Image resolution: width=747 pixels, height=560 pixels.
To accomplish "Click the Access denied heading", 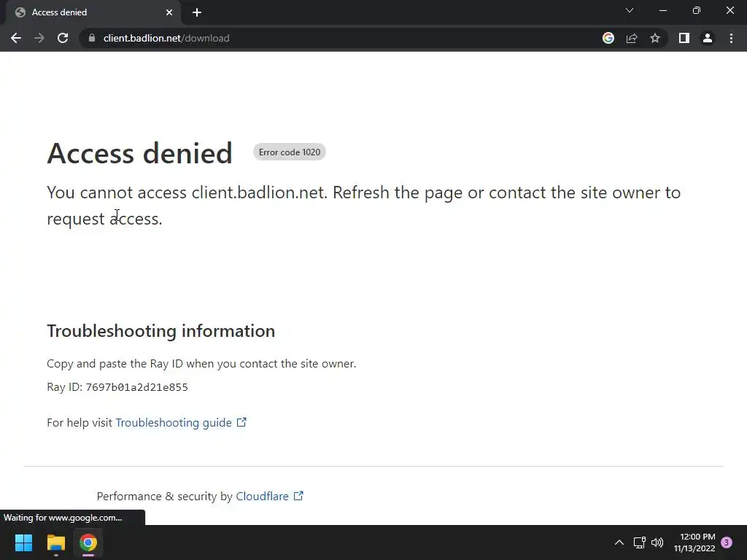I will (139, 153).
